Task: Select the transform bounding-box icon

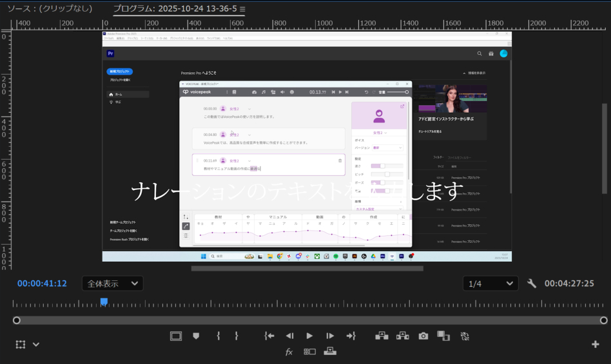Action: click(21, 345)
